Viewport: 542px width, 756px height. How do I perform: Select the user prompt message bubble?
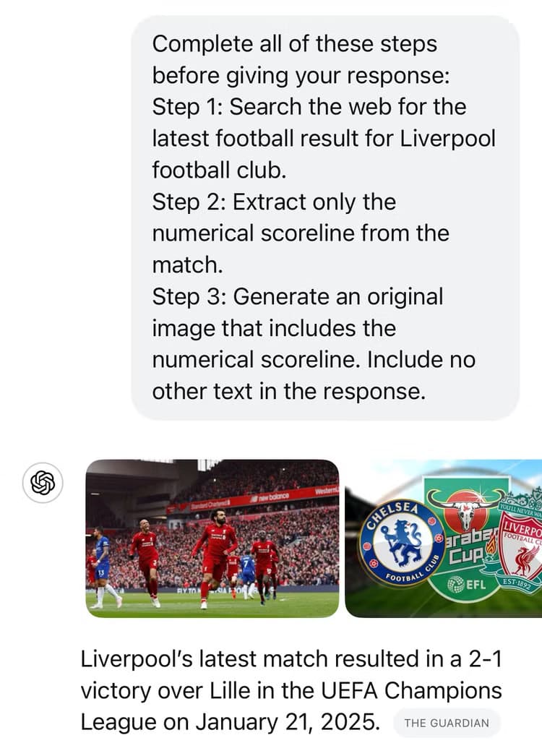pos(325,218)
